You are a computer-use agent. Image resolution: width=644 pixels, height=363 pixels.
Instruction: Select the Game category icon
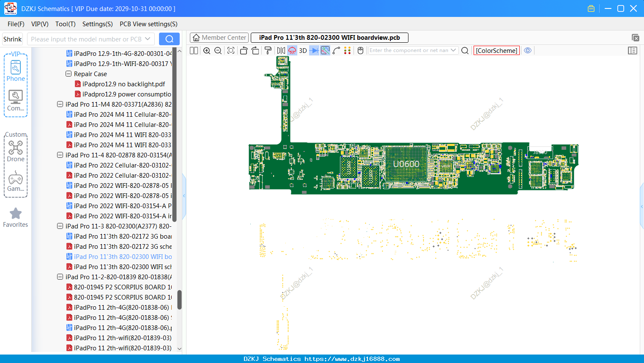(x=16, y=181)
